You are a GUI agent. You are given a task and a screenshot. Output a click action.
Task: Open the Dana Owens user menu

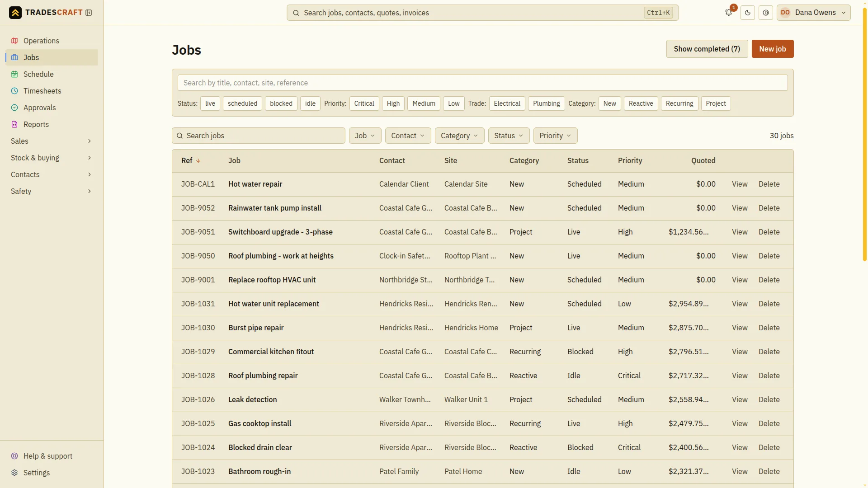pos(813,13)
